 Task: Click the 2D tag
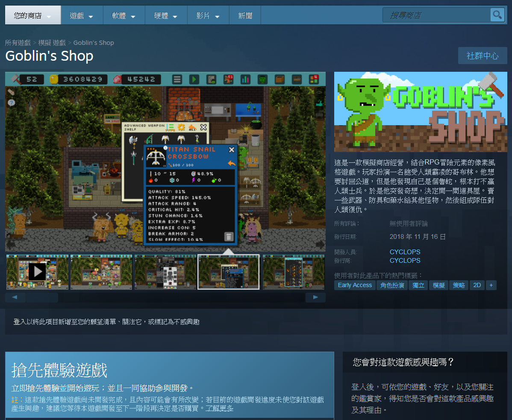point(477,285)
